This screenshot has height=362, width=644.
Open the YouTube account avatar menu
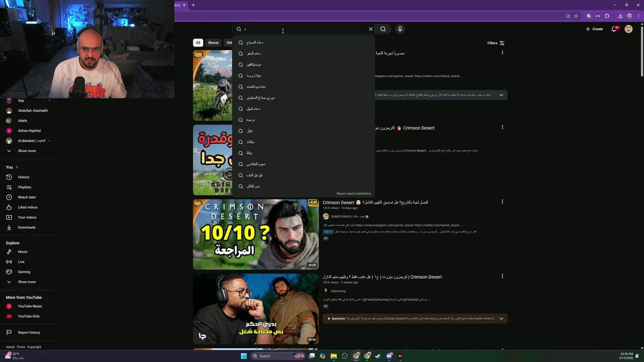[628, 29]
